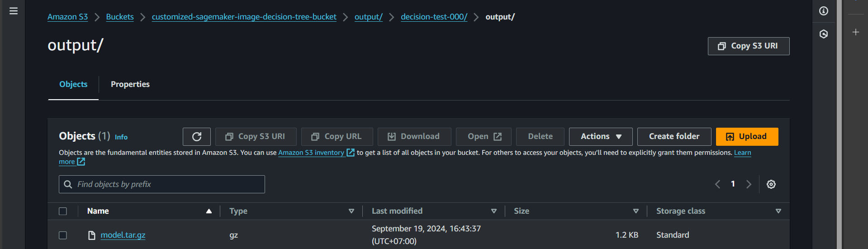Open the hamburger navigation menu
The height and width of the screenshot is (249, 868).
click(x=14, y=11)
